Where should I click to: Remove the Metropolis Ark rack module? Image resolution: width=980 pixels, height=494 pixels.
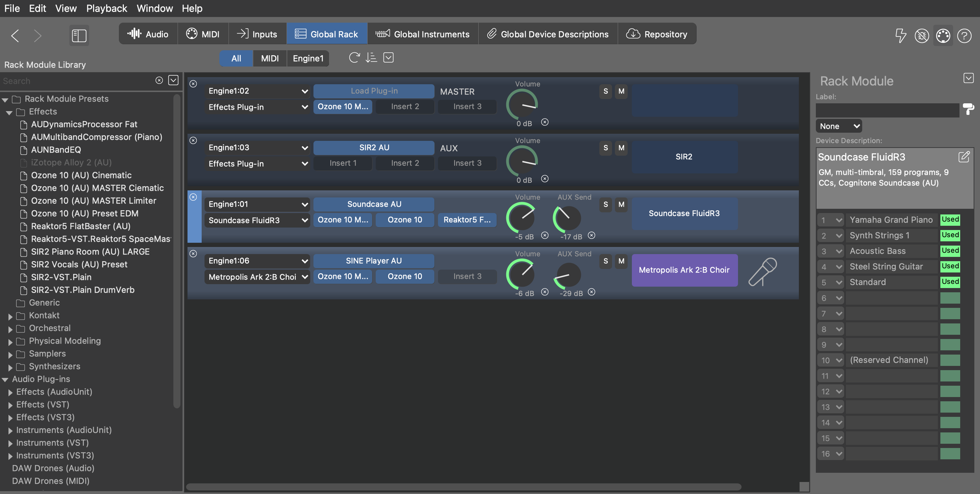[x=193, y=253]
